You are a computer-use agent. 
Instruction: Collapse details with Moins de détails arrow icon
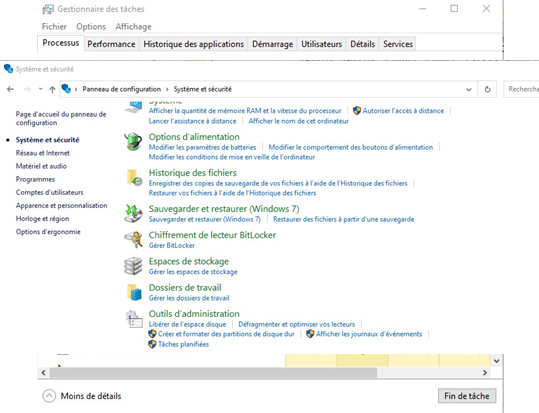[49, 396]
